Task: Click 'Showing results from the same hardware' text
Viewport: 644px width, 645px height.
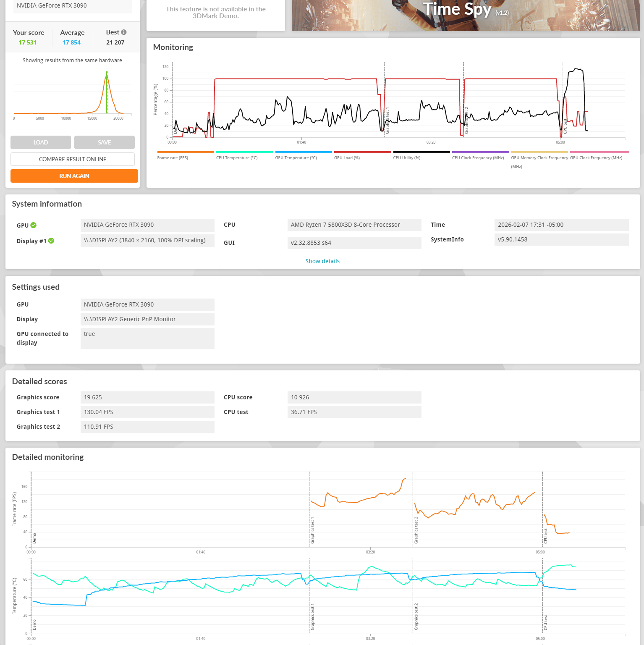Action: pyautogui.click(x=72, y=60)
